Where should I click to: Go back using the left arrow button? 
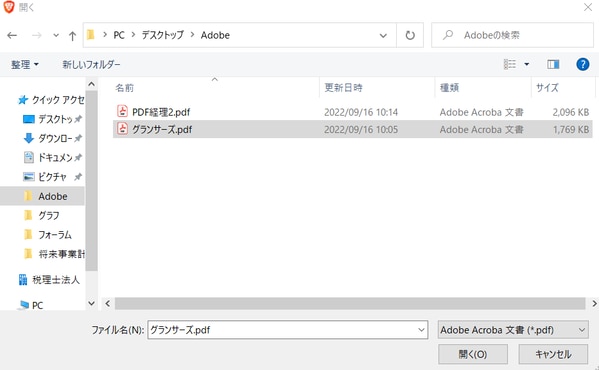point(12,36)
